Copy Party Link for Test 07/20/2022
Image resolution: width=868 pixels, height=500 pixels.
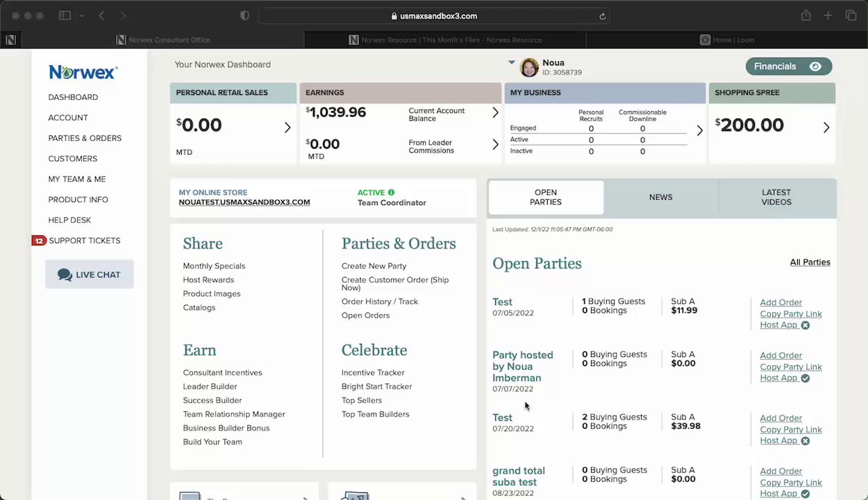point(791,429)
